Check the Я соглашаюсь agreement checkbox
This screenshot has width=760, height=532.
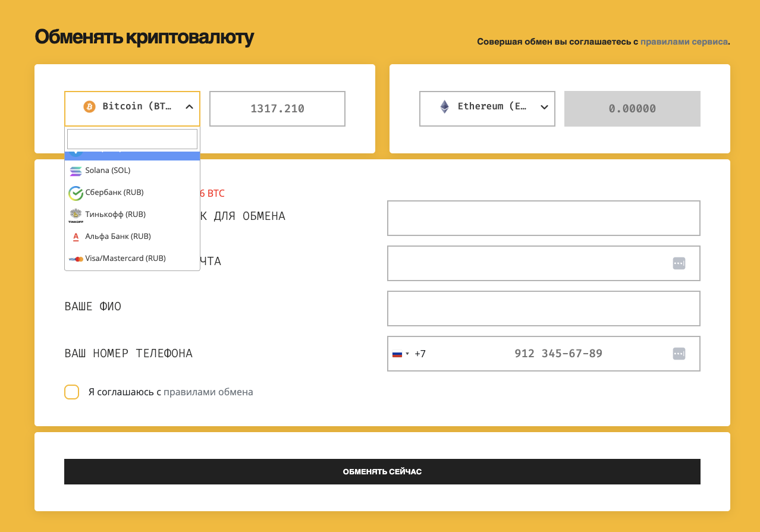(x=71, y=392)
